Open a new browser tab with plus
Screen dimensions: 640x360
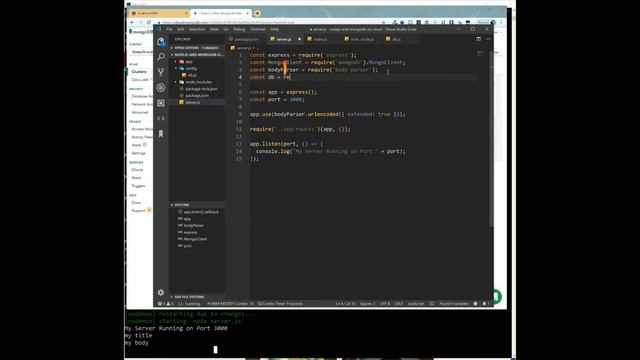(x=257, y=13)
